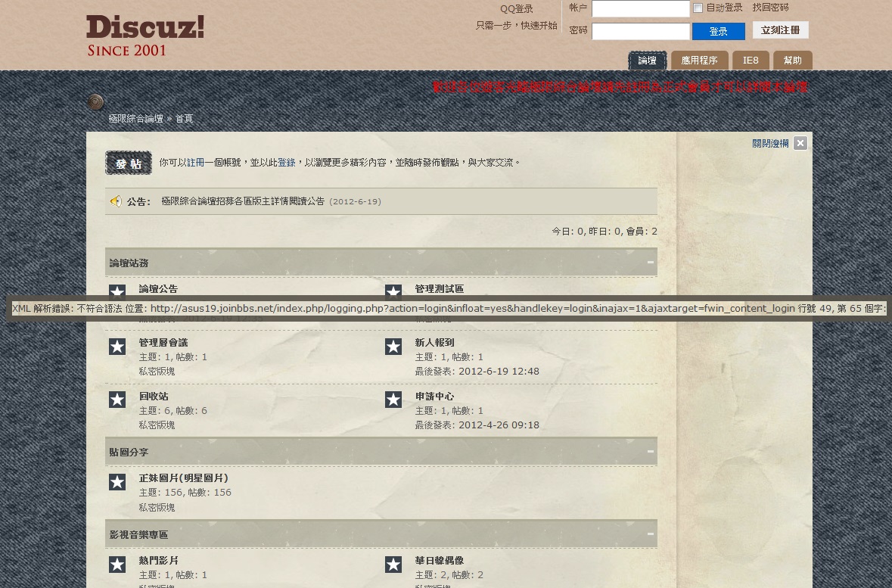
Task: Open the IE8 tab
Action: point(751,61)
